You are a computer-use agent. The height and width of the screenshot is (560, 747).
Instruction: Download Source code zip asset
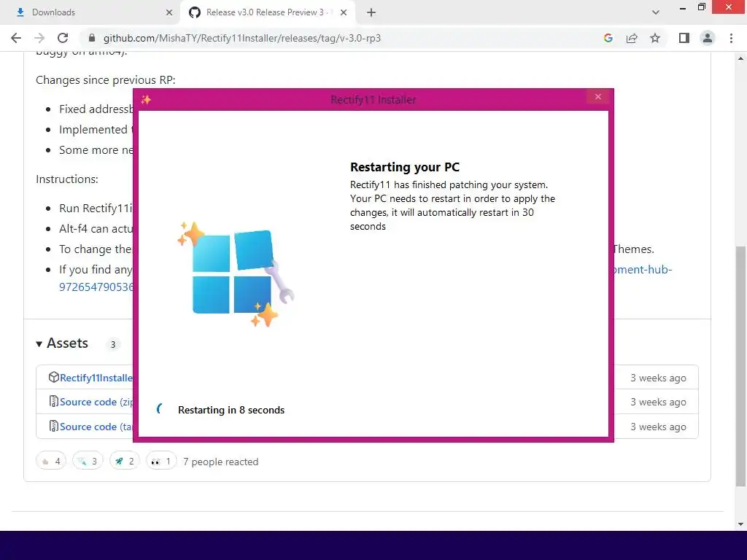click(96, 402)
